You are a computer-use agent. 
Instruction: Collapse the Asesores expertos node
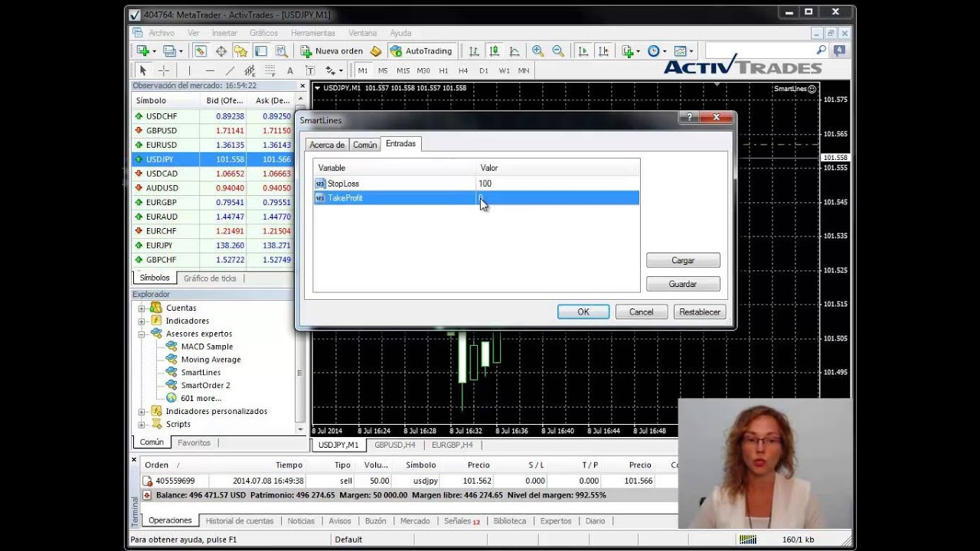coord(142,334)
